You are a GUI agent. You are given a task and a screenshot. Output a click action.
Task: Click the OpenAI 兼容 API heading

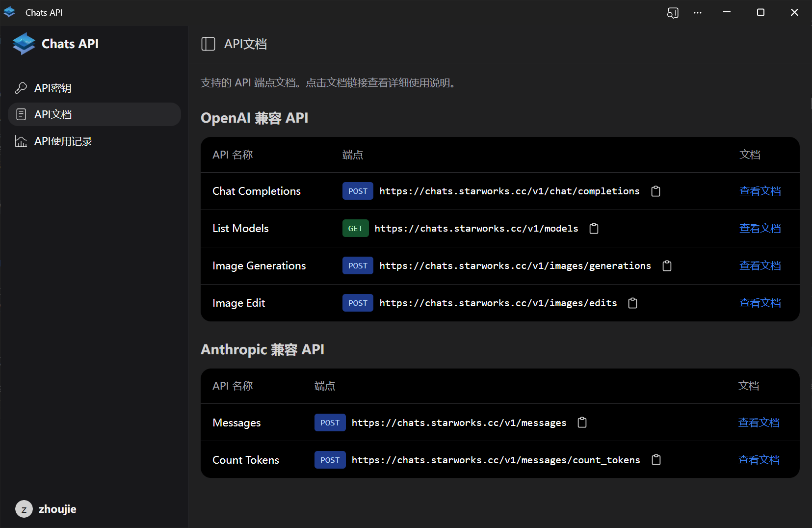click(255, 118)
